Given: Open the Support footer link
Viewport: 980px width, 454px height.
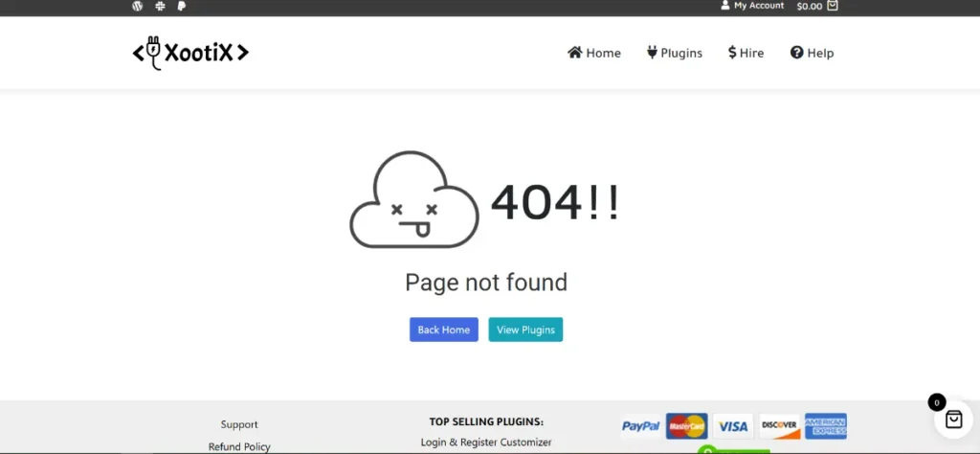Looking at the screenshot, I should pyautogui.click(x=239, y=424).
